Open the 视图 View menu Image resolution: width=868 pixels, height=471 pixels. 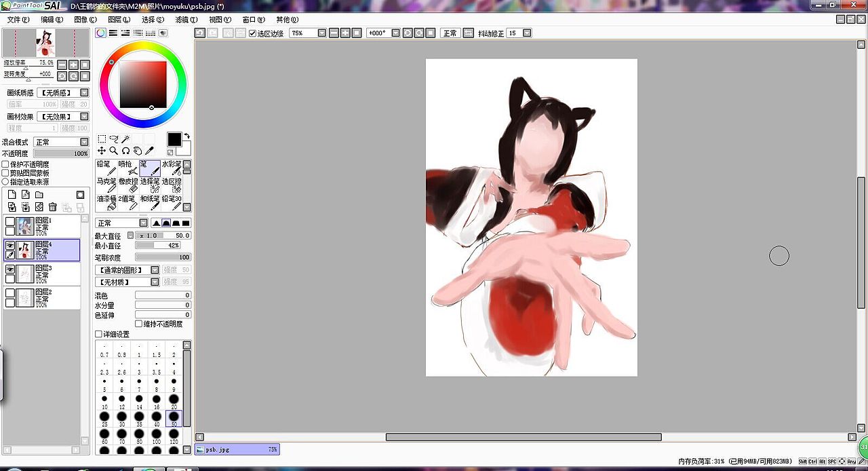click(x=220, y=20)
